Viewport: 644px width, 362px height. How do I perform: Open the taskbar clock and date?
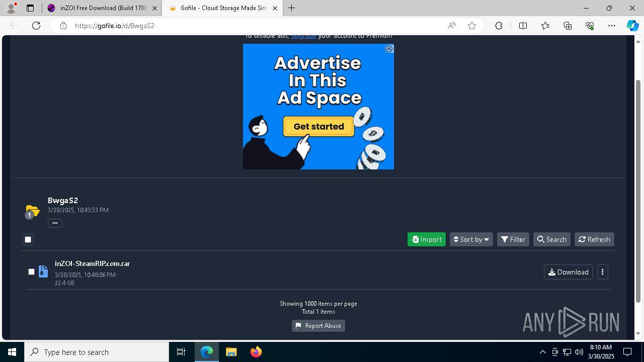601,352
